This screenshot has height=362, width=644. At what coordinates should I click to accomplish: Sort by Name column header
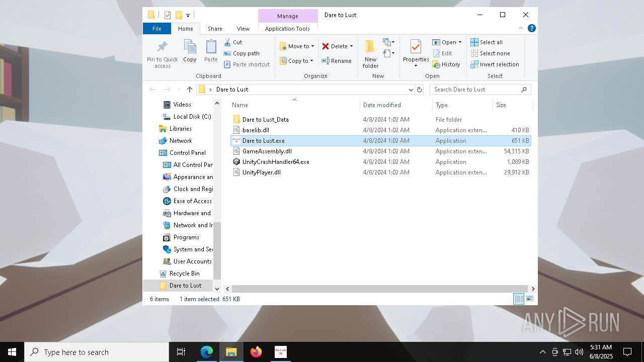click(x=294, y=105)
